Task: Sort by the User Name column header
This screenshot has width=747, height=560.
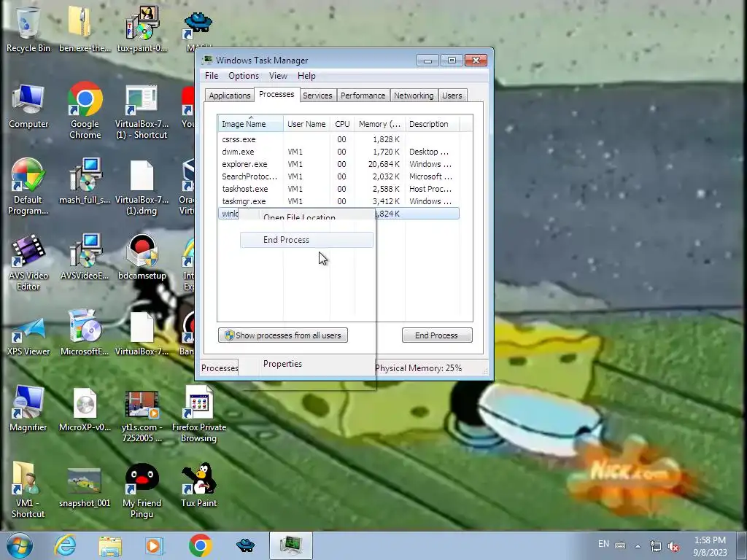Action: click(x=306, y=124)
